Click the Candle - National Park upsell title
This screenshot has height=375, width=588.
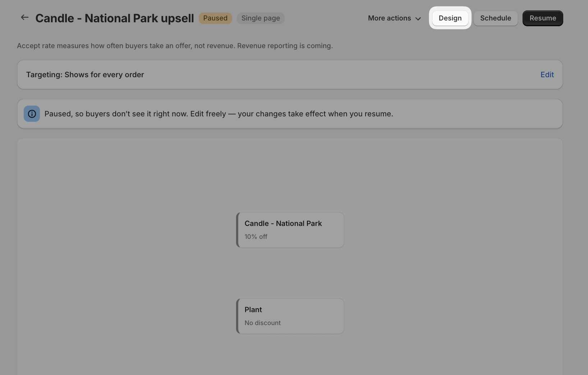[115, 18]
